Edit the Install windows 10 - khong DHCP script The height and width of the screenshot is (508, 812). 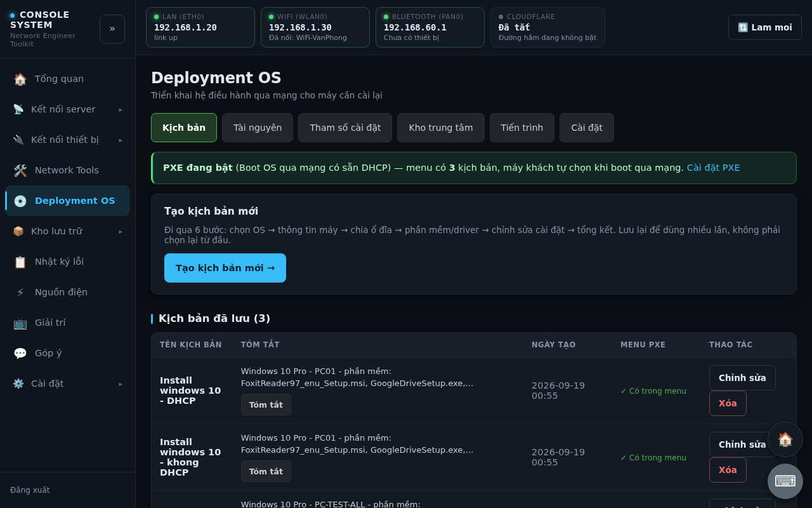[742, 444]
